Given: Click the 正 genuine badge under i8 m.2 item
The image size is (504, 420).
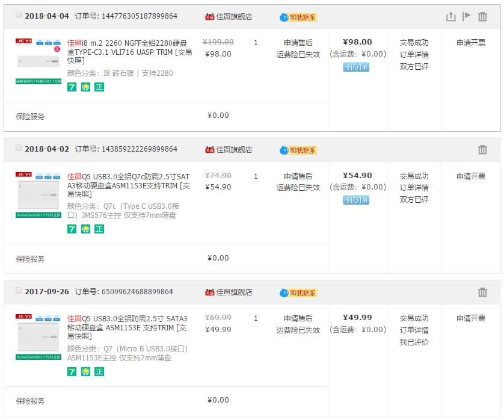Looking at the screenshot, I should [x=99, y=87].
